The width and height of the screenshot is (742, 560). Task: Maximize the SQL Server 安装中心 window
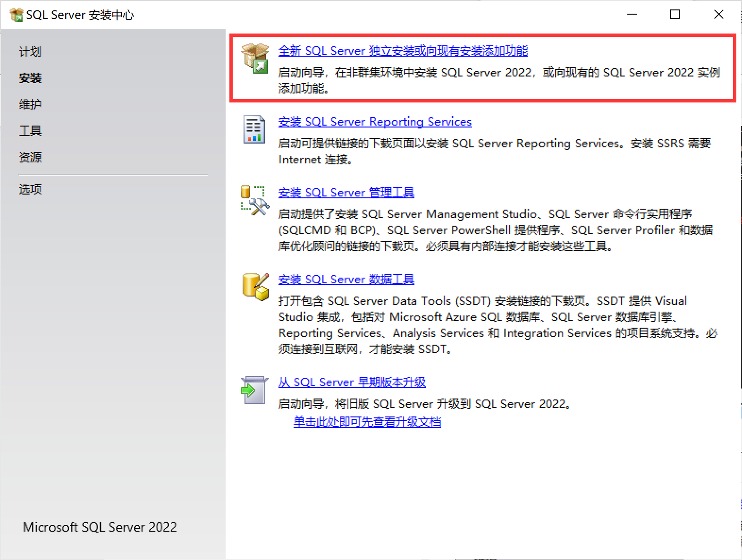pos(675,15)
